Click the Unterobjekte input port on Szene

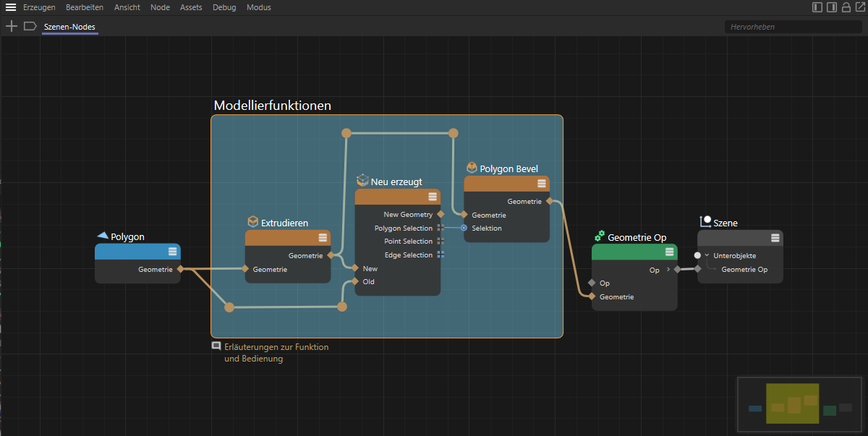tap(697, 255)
